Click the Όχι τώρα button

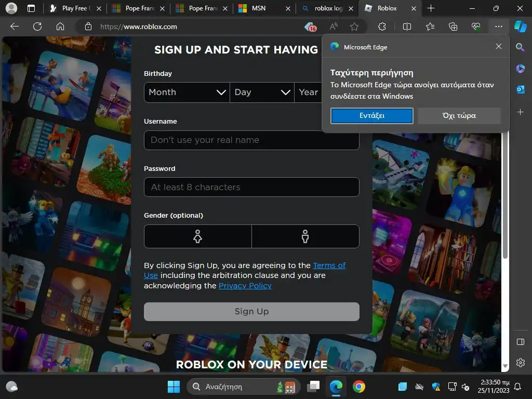(459, 116)
